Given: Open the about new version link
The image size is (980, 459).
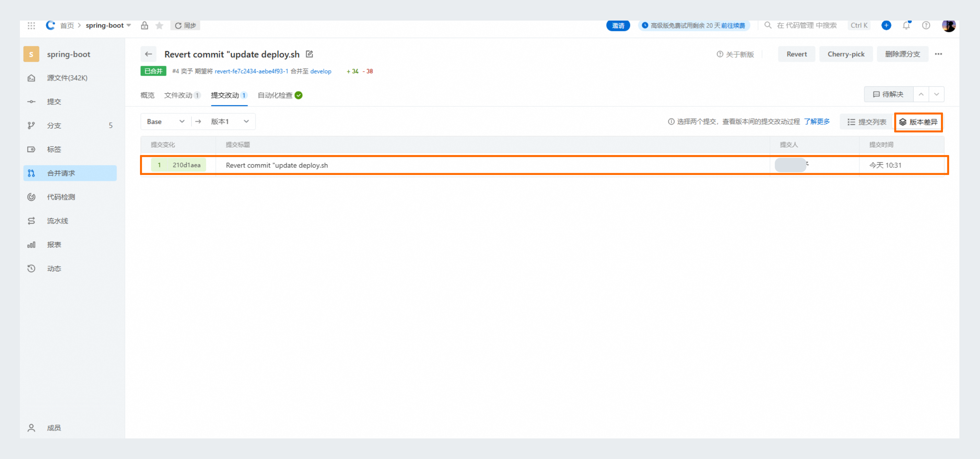Looking at the screenshot, I should [735, 55].
